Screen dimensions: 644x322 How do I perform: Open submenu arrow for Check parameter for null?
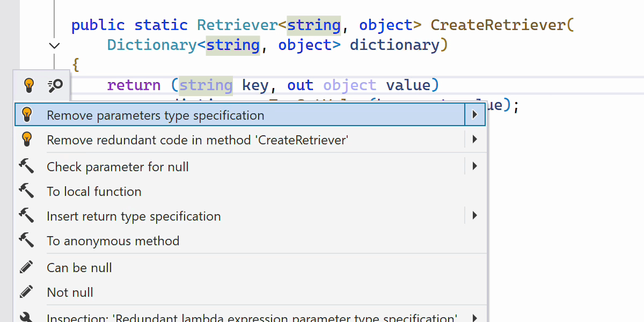coord(474,166)
